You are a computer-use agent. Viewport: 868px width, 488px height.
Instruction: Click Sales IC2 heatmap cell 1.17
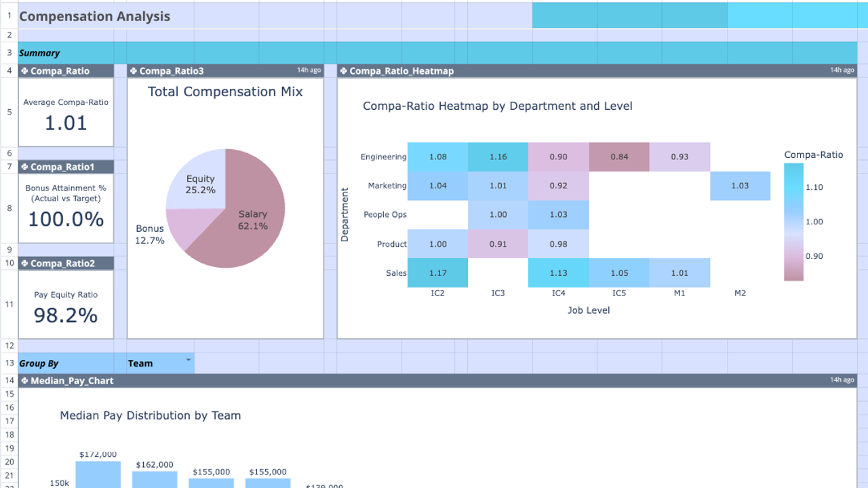(438, 273)
